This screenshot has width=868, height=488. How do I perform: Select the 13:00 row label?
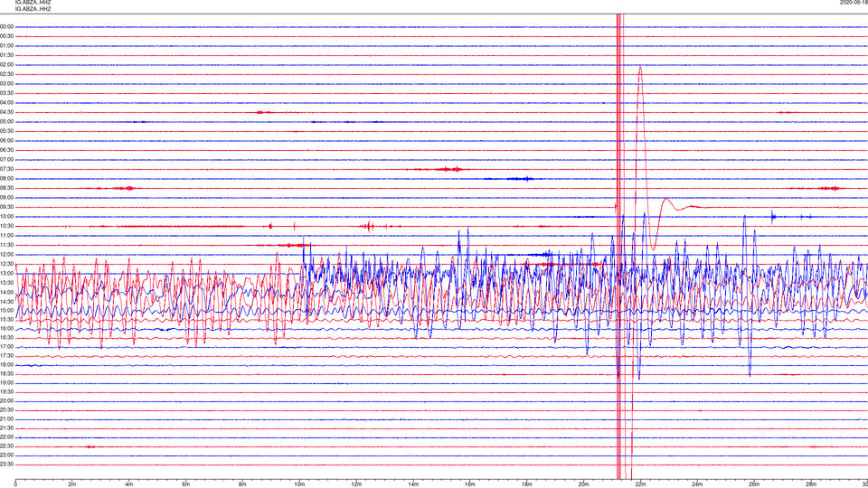[6, 273]
